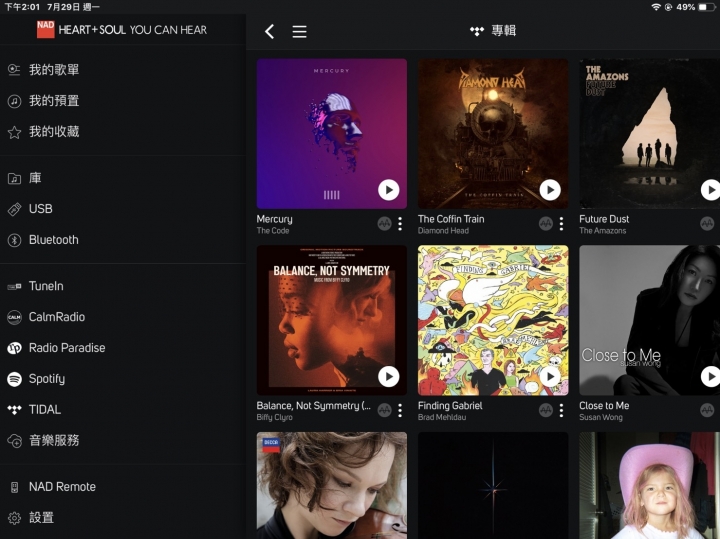Open more options for Mercury
The width and height of the screenshot is (720, 539).
400,224
